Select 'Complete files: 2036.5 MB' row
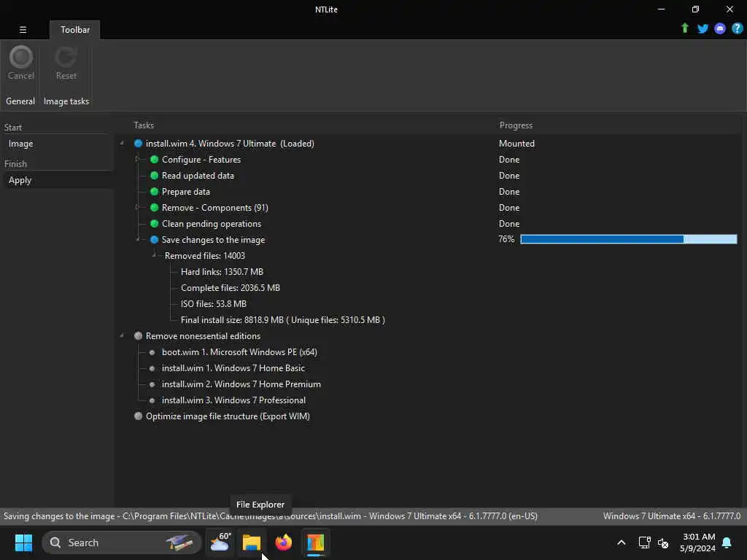 coord(231,288)
